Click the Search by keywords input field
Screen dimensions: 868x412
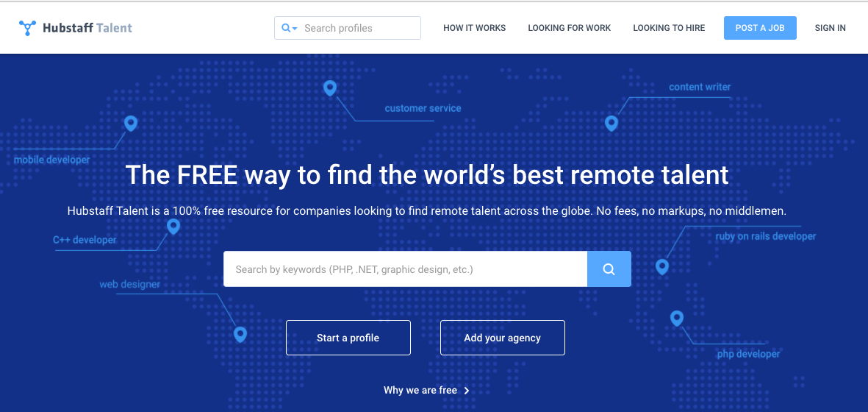405,269
